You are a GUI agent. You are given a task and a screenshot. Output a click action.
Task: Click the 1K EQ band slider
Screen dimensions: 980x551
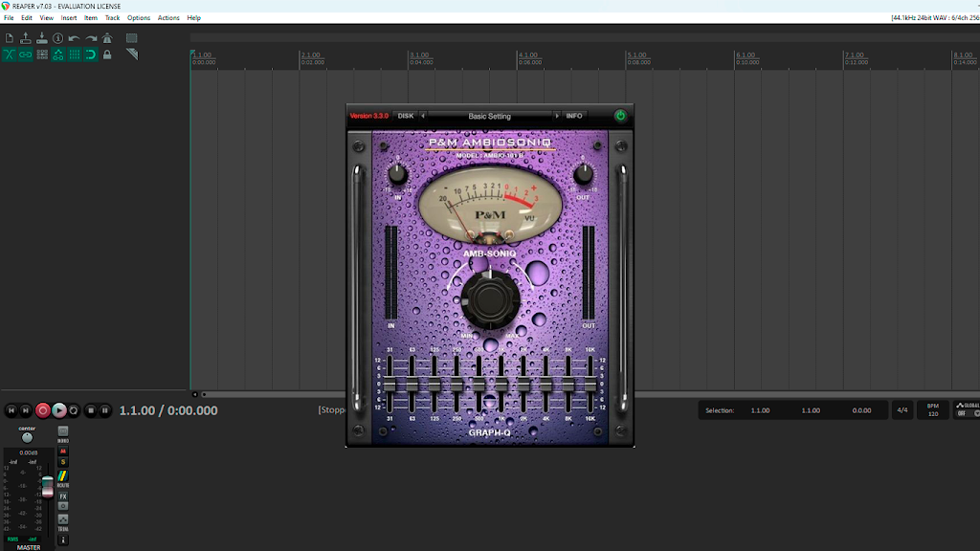[501, 385]
